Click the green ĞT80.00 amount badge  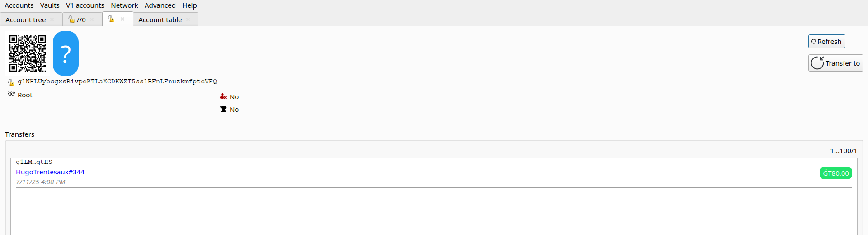(835, 173)
